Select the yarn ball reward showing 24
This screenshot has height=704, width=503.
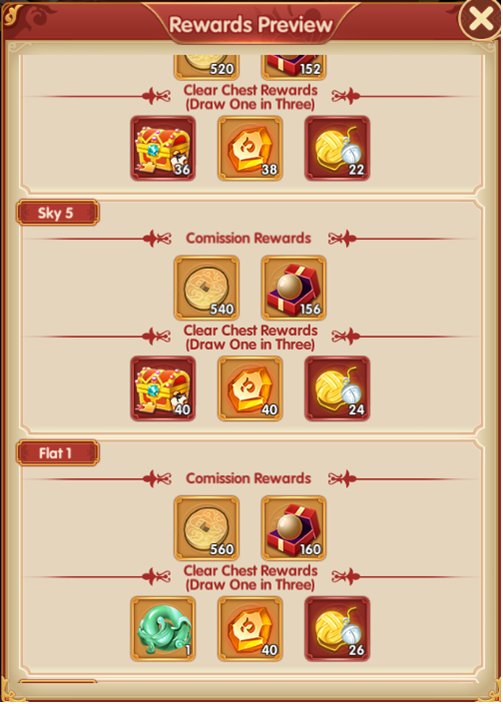[x=337, y=388]
